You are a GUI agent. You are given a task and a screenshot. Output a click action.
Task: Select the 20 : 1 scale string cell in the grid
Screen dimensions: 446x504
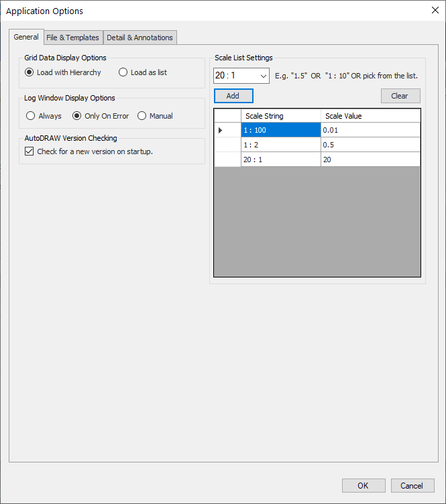point(281,160)
